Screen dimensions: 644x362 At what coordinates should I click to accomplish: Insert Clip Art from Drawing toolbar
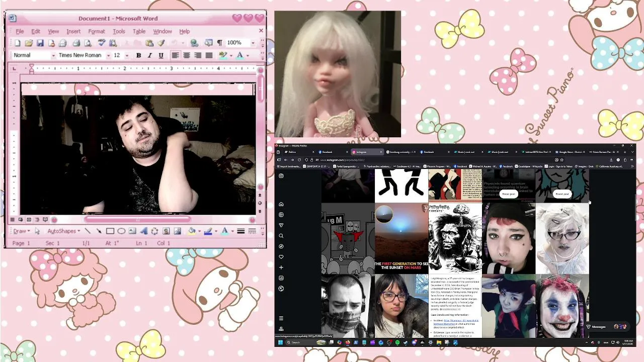click(166, 231)
